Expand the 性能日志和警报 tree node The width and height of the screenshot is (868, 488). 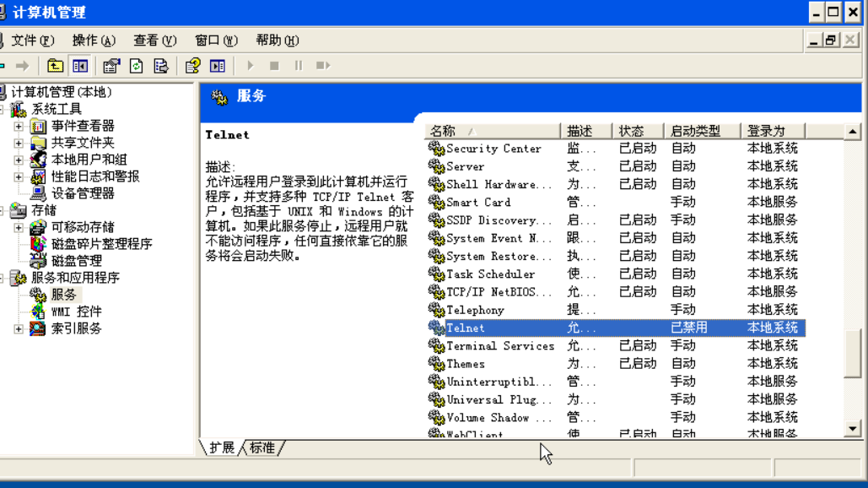(x=19, y=177)
